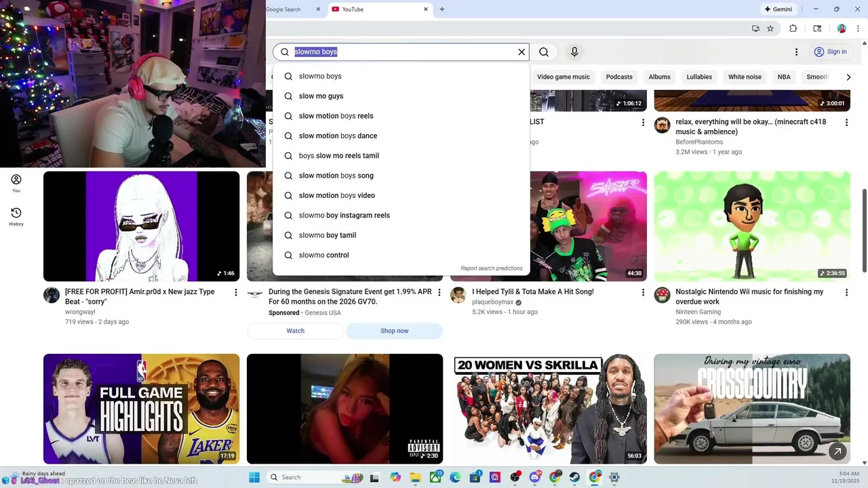Click Sign in button

click(x=831, y=52)
